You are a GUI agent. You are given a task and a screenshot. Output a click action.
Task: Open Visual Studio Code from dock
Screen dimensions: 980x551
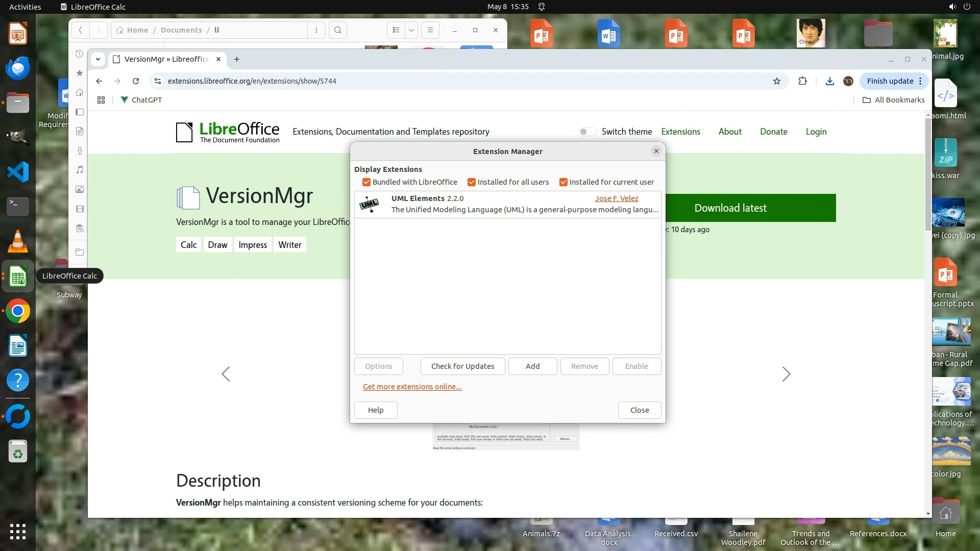(18, 172)
